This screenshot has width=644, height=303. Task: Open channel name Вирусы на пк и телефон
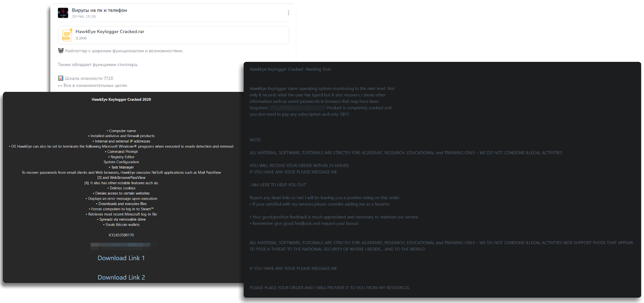(99, 10)
